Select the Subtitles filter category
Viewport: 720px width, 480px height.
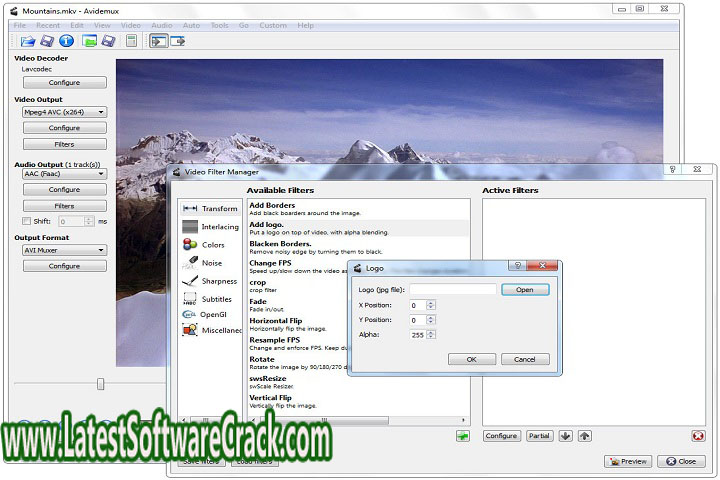click(x=207, y=299)
